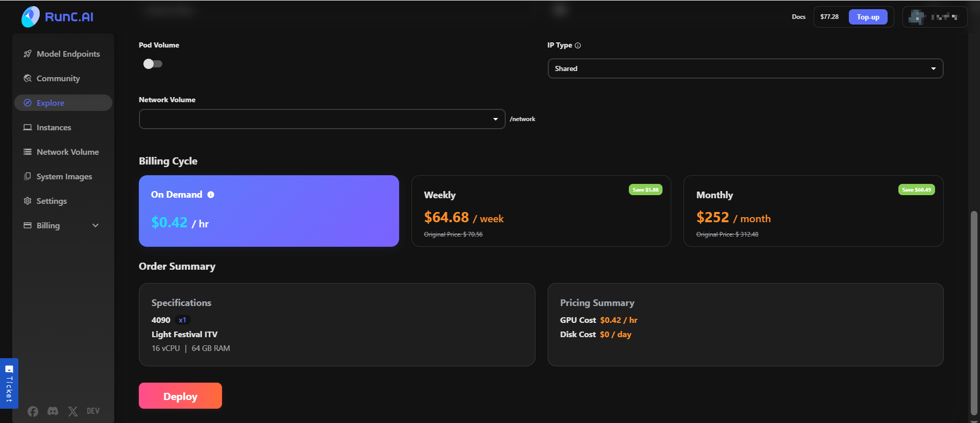Click the page vertical scrollbar
Viewport: 980px width, 423px height.
pos(974,312)
